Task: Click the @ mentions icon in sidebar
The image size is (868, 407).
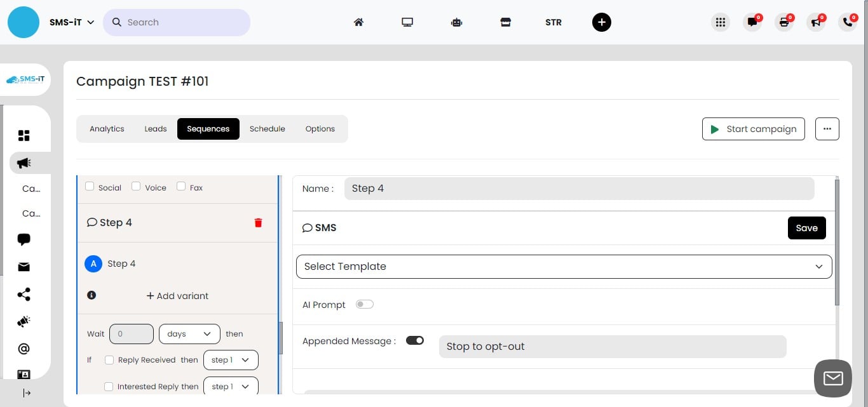Action: click(24, 348)
